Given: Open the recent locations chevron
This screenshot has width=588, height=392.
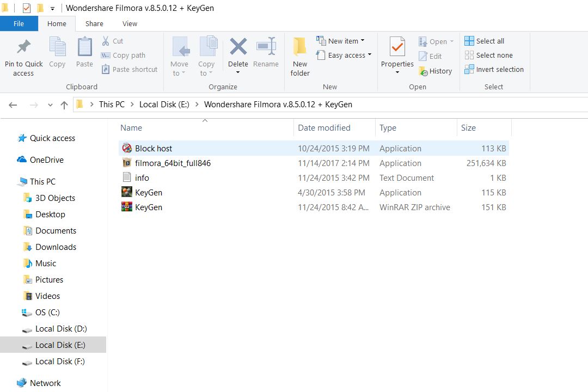Looking at the screenshot, I should [50, 106].
